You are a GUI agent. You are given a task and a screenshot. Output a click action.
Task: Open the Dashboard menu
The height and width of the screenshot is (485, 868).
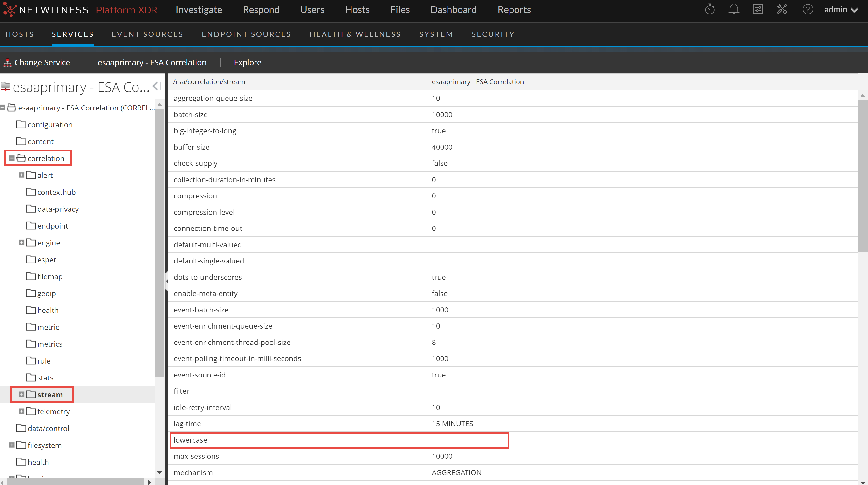pos(454,10)
